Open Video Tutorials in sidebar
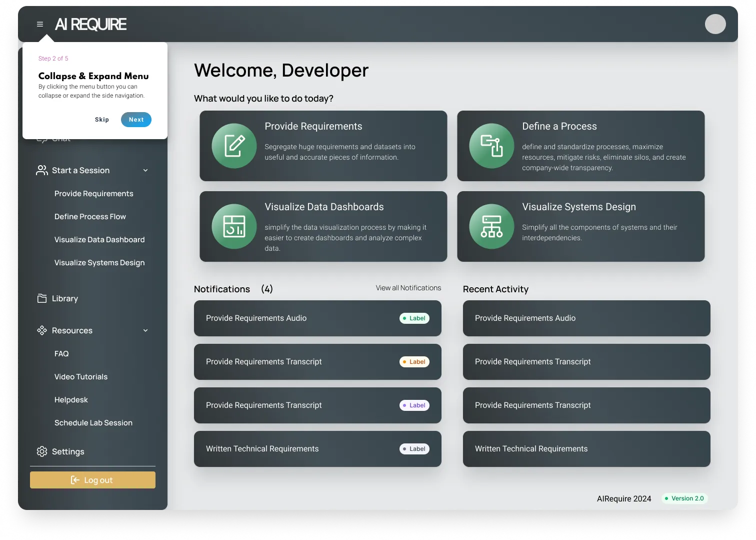 point(81,377)
